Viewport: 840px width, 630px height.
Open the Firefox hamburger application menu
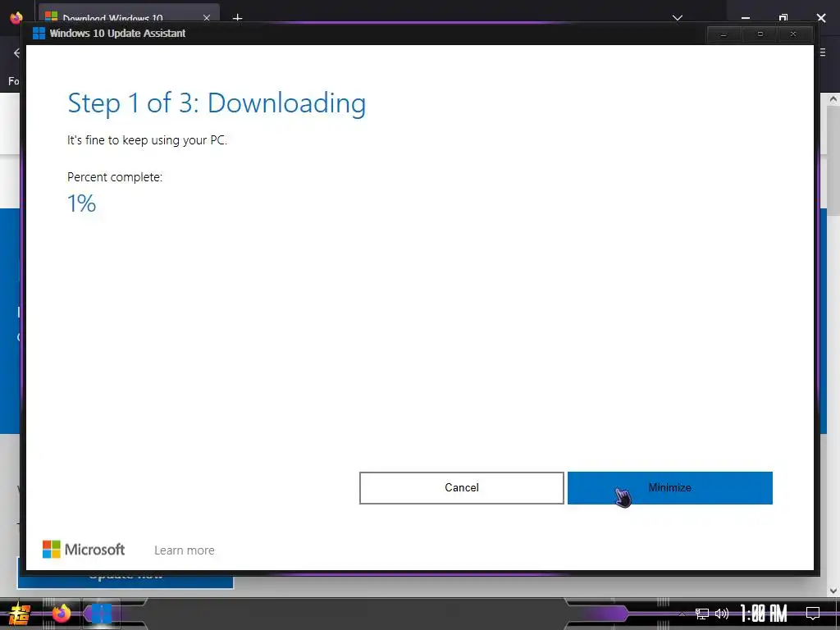pos(823,52)
